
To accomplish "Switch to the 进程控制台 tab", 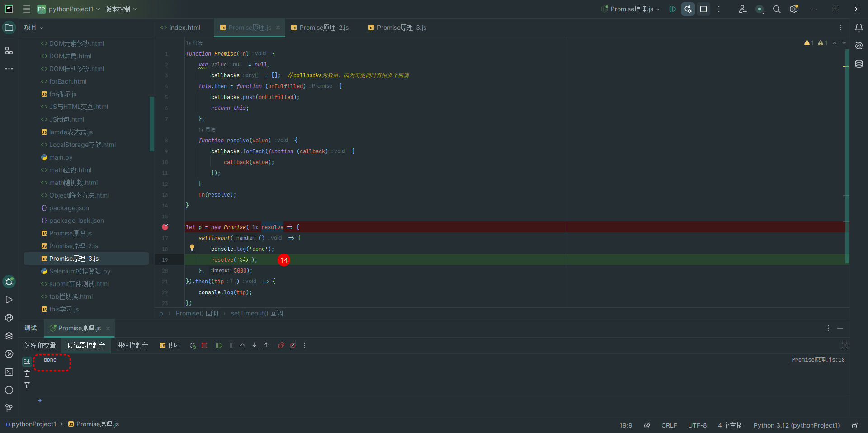I will pyautogui.click(x=132, y=345).
